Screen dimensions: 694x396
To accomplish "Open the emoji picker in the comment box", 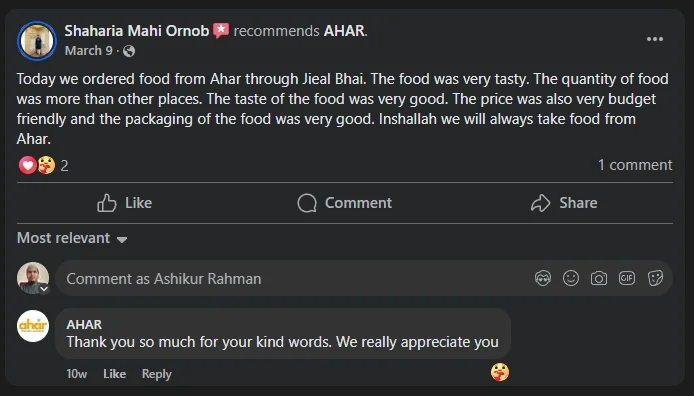I will [571, 278].
